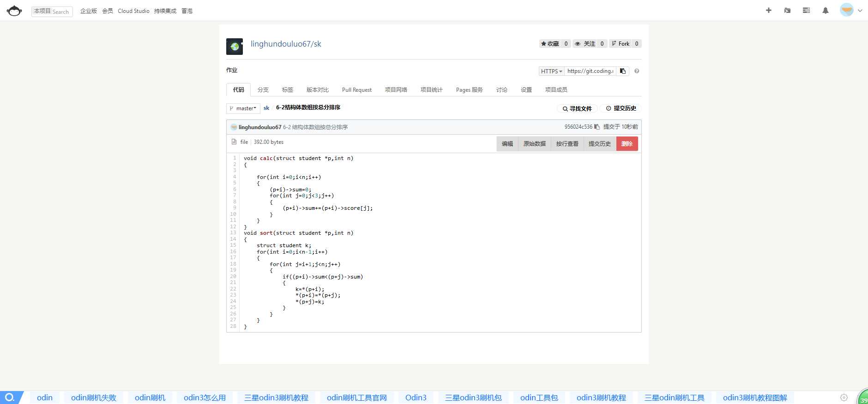Copy the clone URL icon
Screen dimensions: 868x404
click(623, 71)
